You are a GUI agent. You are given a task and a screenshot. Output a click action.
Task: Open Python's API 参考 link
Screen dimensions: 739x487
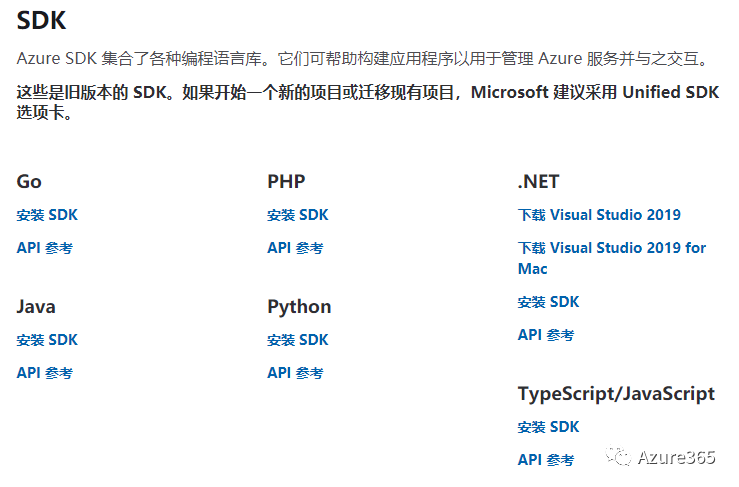[295, 373]
